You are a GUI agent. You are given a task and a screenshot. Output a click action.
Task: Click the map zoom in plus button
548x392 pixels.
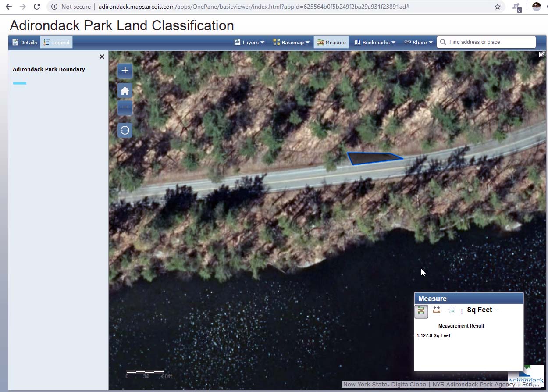coord(125,71)
